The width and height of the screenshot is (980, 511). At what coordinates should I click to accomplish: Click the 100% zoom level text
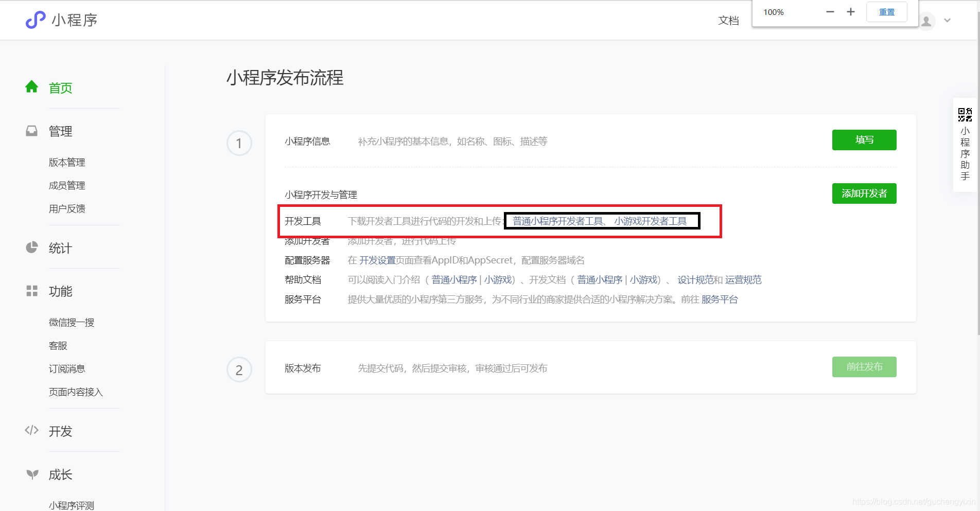pos(773,12)
